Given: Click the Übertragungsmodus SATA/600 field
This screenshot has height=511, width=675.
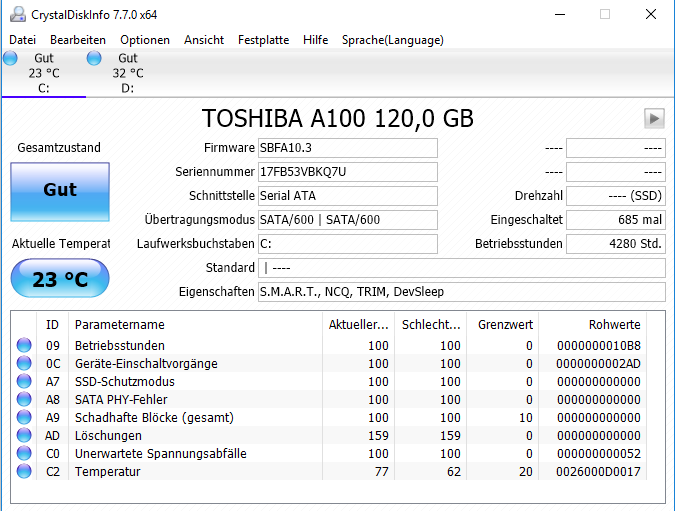Looking at the screenshot, I should (348, 220).
